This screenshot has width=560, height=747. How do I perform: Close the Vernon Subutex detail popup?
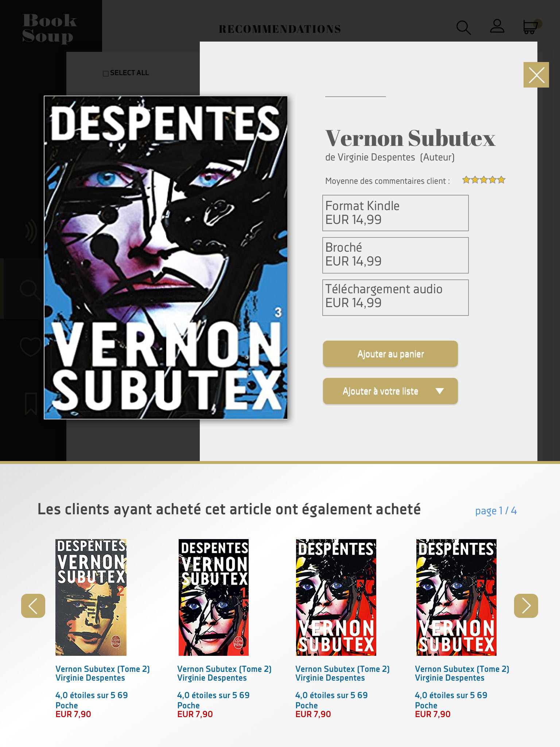pos(536,75)
